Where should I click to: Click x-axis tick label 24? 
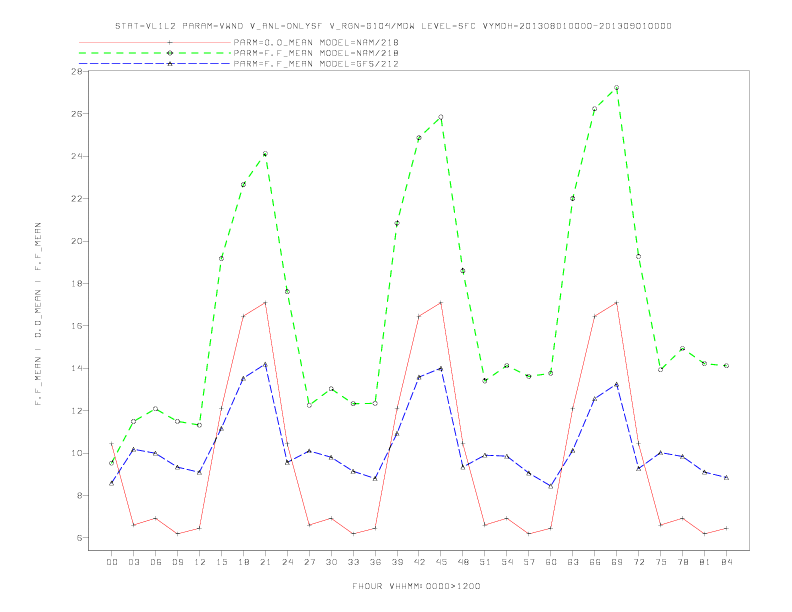pos(287,562)
